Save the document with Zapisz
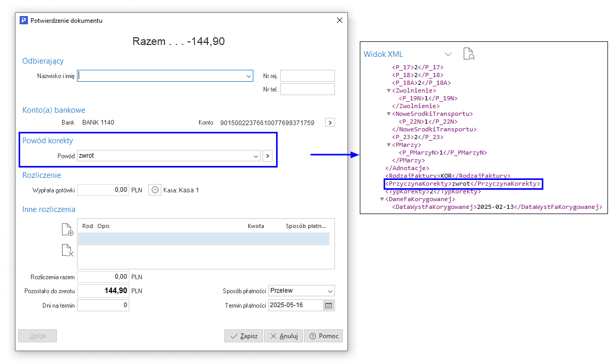This screenshot has height=364, width=609. click(244, 336)
